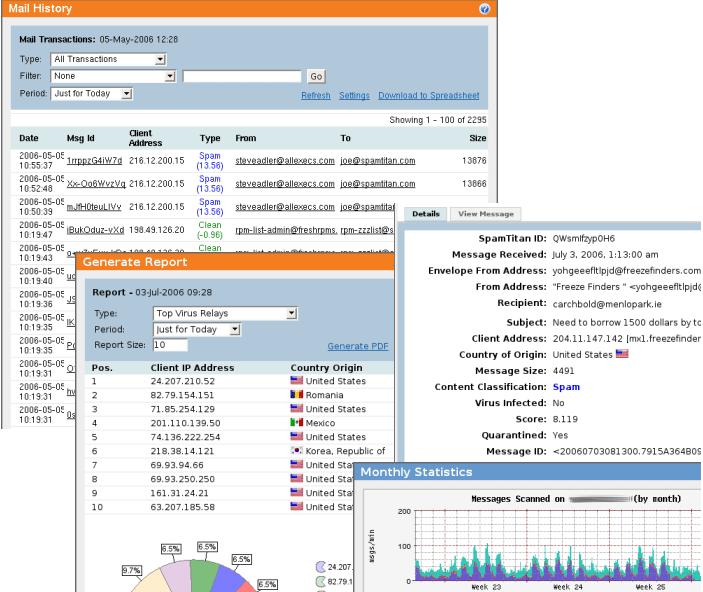
Task: Click the flag for 69.93.94.66 row
Action: [296, 464]
